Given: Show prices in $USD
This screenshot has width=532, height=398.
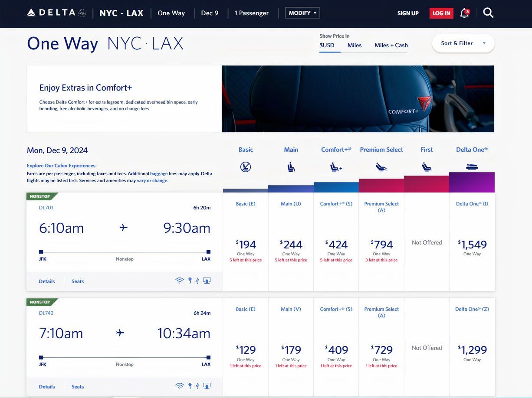Looking at the screenshot, I should [327, 45].
